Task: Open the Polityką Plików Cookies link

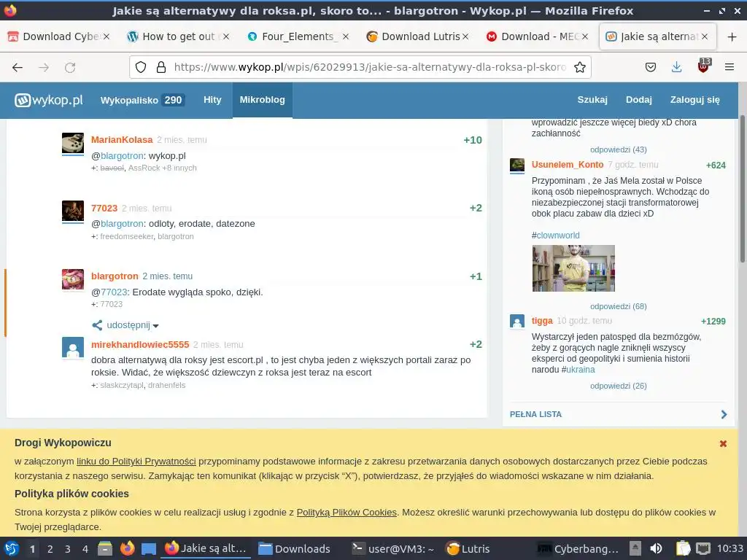Action: coord(347,513)
